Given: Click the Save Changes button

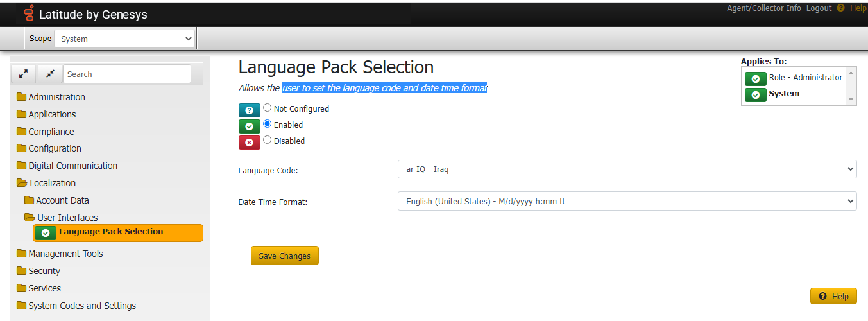Looking at the screenshot, I should coord(284,256).
